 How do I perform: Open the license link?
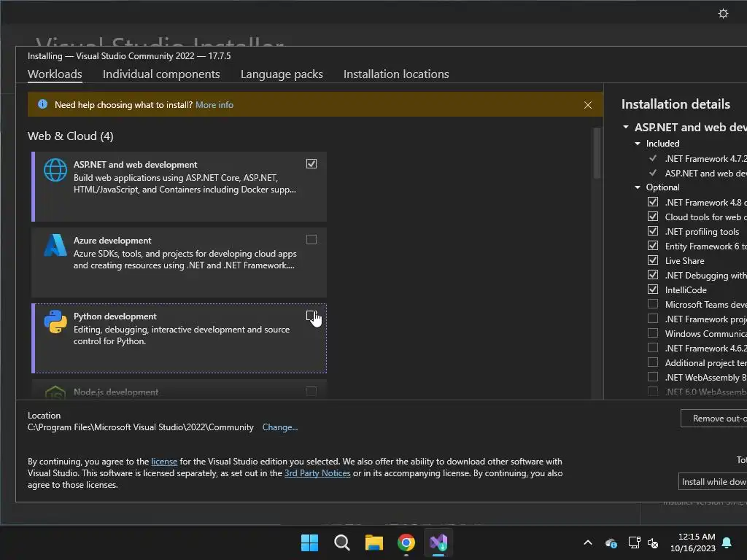tap(164, 462)
